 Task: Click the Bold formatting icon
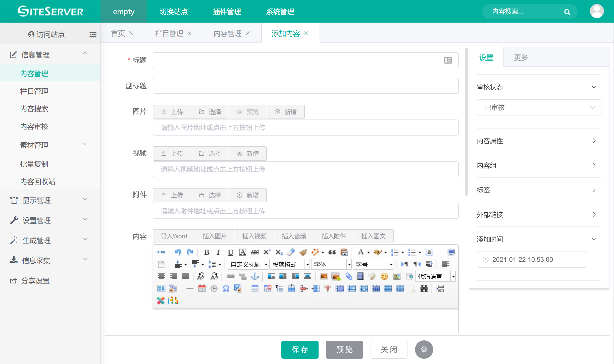[x=207, y=252]
